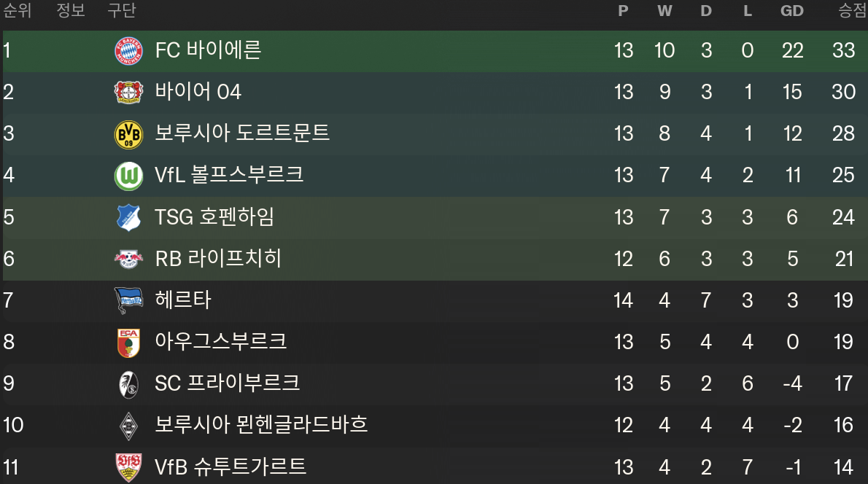Open the 순위 column header
The width and height of the screenshot is (868, 484).
point(18,11)
